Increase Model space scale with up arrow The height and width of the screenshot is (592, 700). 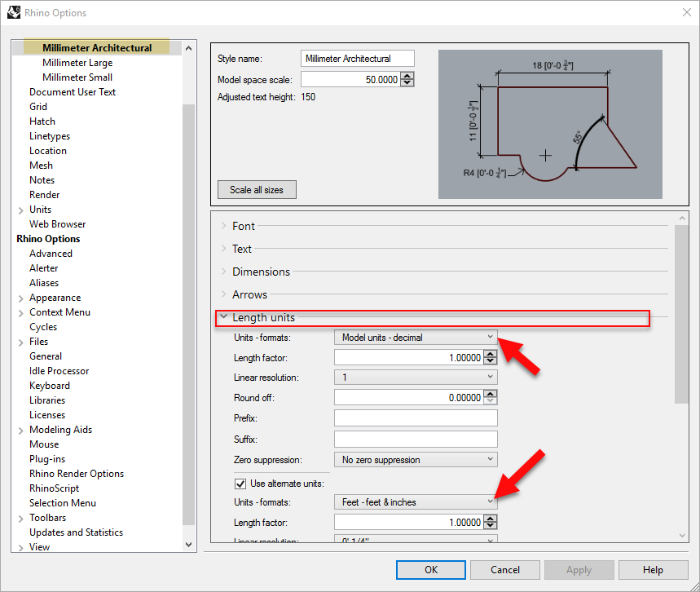407,76
